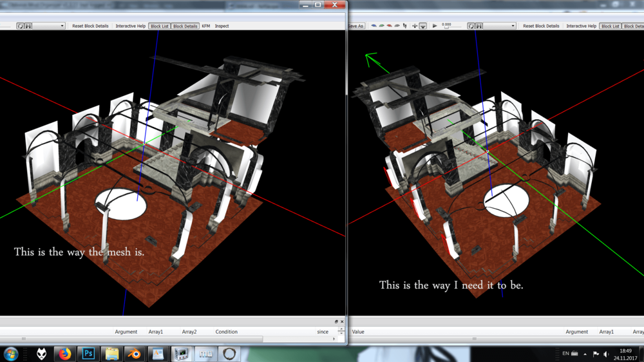Open Interactive Help in right window
Viewport: 644px width, 362px height.
pos(581,26)
